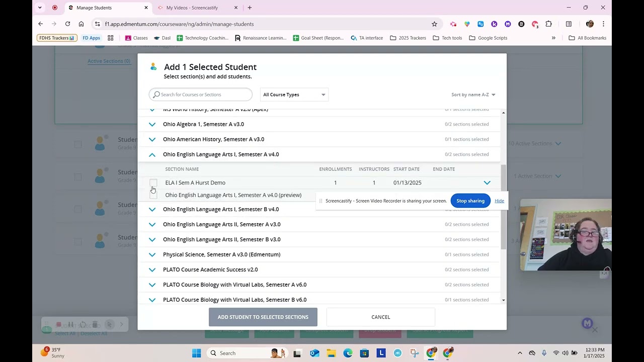Viewport: 644px width, 362px height.
Task: Open Outlook from the taskbar
Action: pos(314,353)
